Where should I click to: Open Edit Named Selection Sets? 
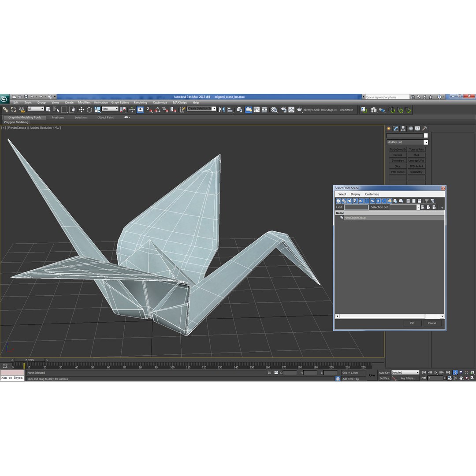(x=182, y=110)
